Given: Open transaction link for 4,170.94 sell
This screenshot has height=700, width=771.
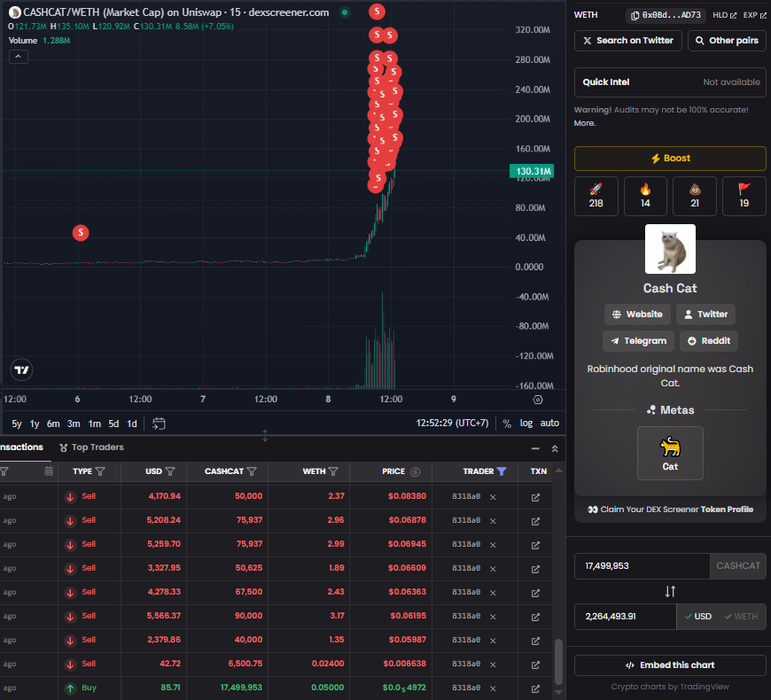Looking at the screenshot, I should [535, 497].
